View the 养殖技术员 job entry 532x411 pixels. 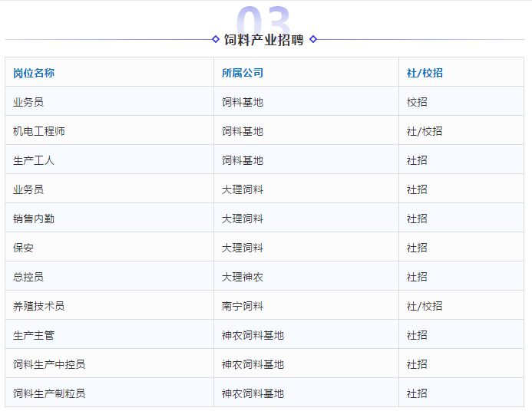pos(39,306)
